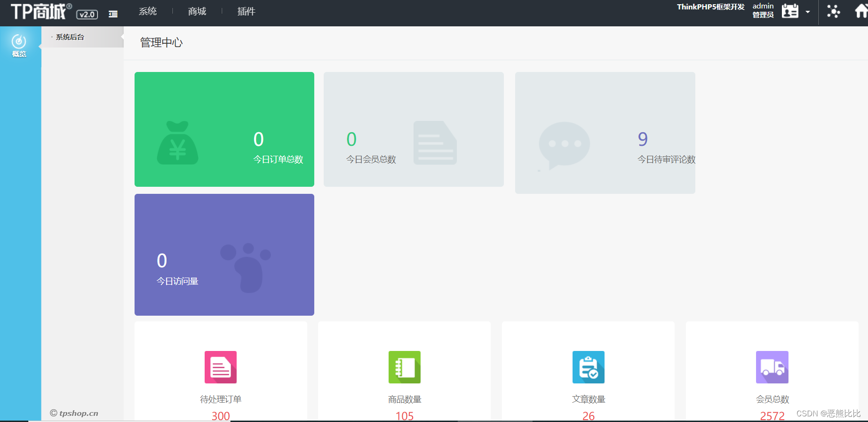Viewport: 868px width, 422px height.
Task: Click the purple 会员总数 truck icon
Action: 772,367
